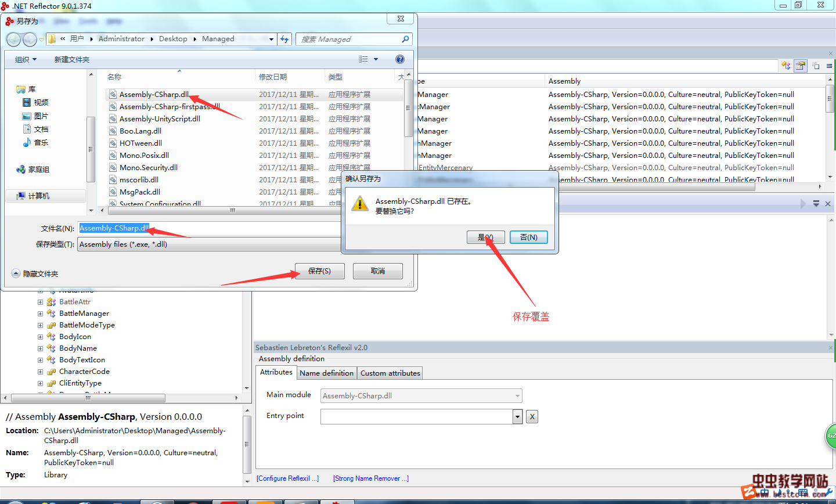Click the search magnifier icon
Viewport: 836px width, 504px height.
[x=405, y=39]
